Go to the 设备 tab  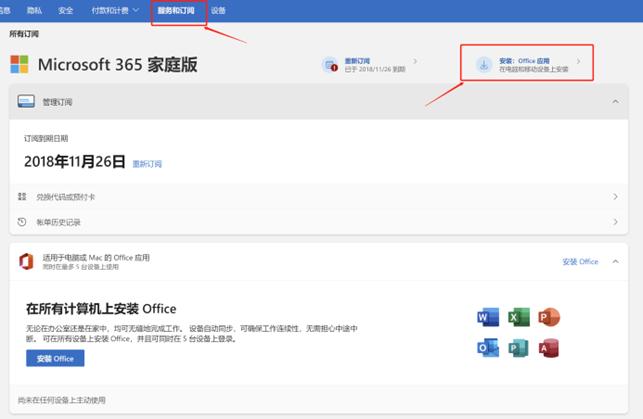pos(218,10)
